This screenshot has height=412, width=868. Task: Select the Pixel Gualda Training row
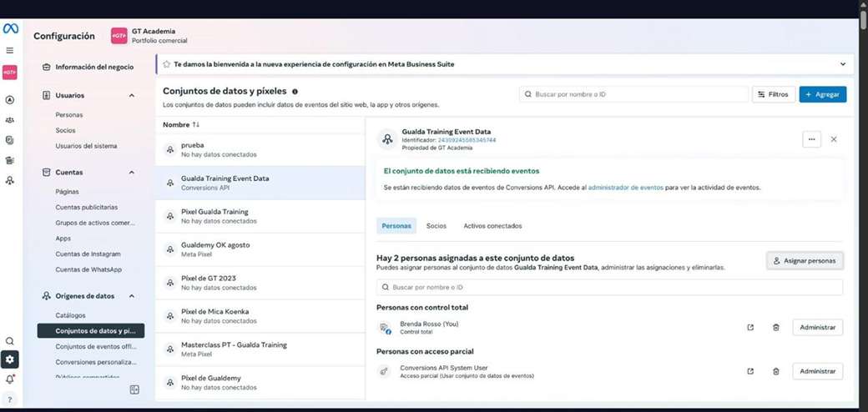(x=260, y=216)
